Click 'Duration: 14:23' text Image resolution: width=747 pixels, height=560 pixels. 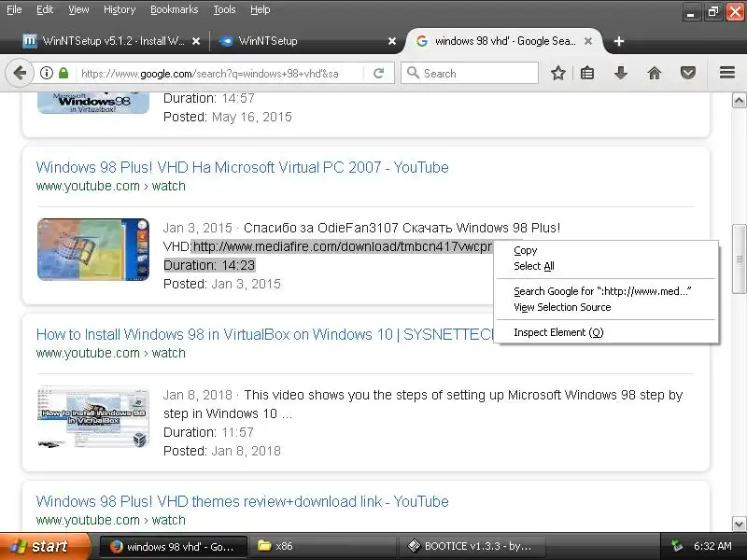209,265
